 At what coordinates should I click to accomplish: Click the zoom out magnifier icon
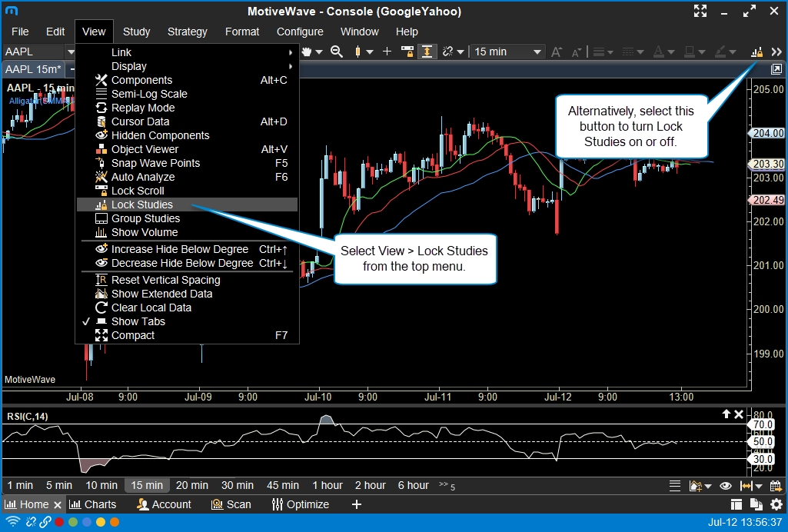pyautogui.click(x=336, y=52)
